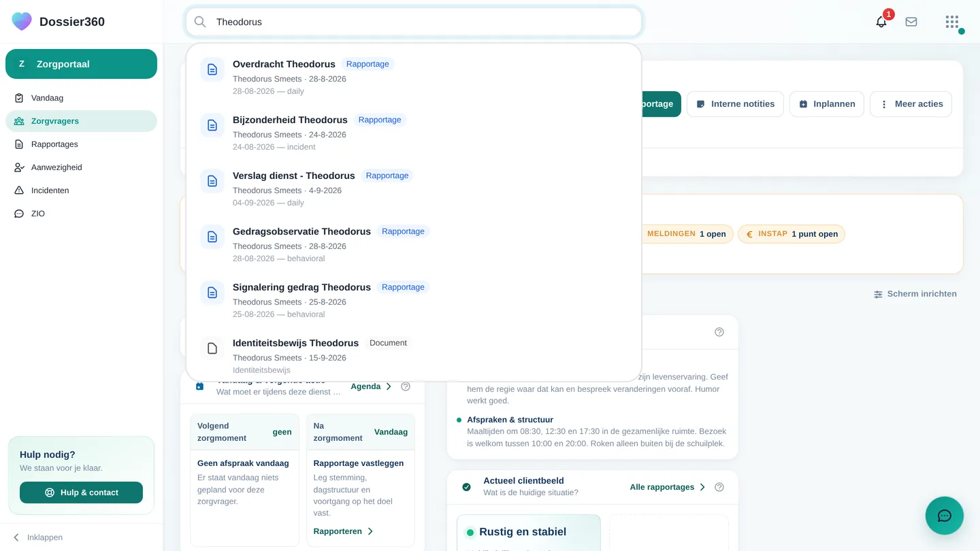Click the Rustig en stabiel card
This screenshot has width=980, height=551.
tap(529, 533)
